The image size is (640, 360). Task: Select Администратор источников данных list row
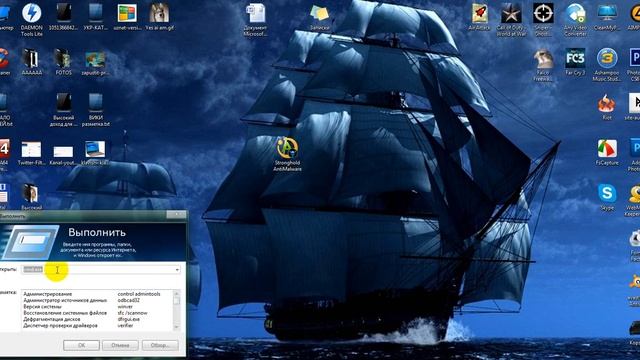pyautogui.click(x=97, y=300)
